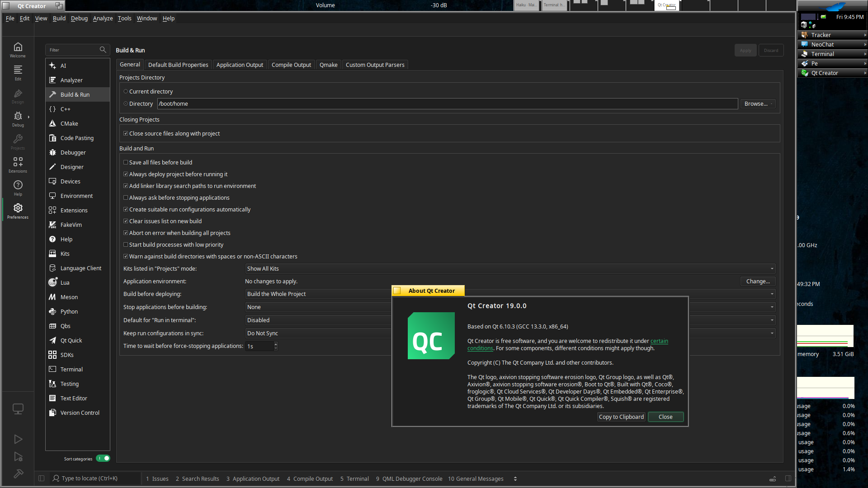
Task: Click the Run play button icon
Action: click(18, 439)
